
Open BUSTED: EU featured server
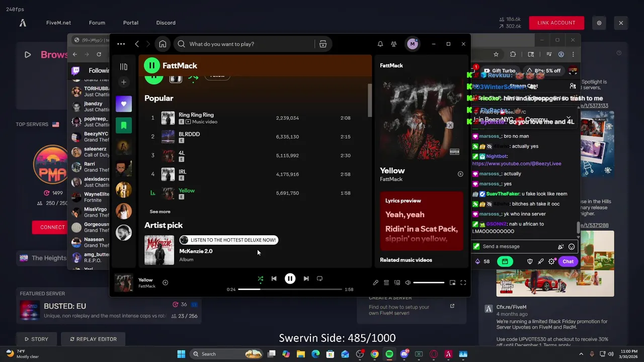109,310
